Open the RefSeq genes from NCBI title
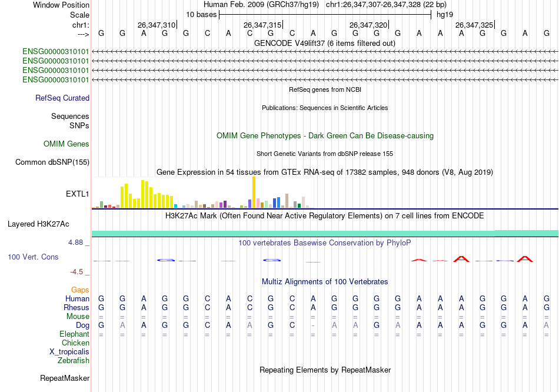This screenshot has width=559, height=392. 325,89
